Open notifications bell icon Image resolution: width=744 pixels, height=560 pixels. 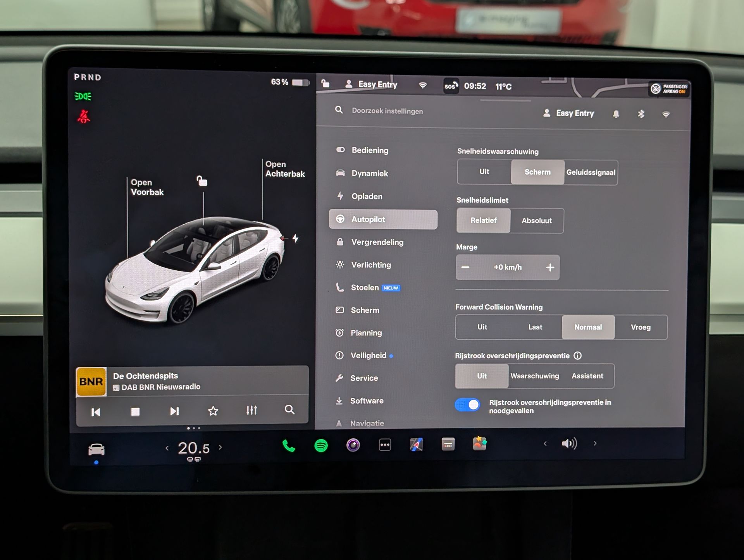pyautogui.click(x=616, y=114)
